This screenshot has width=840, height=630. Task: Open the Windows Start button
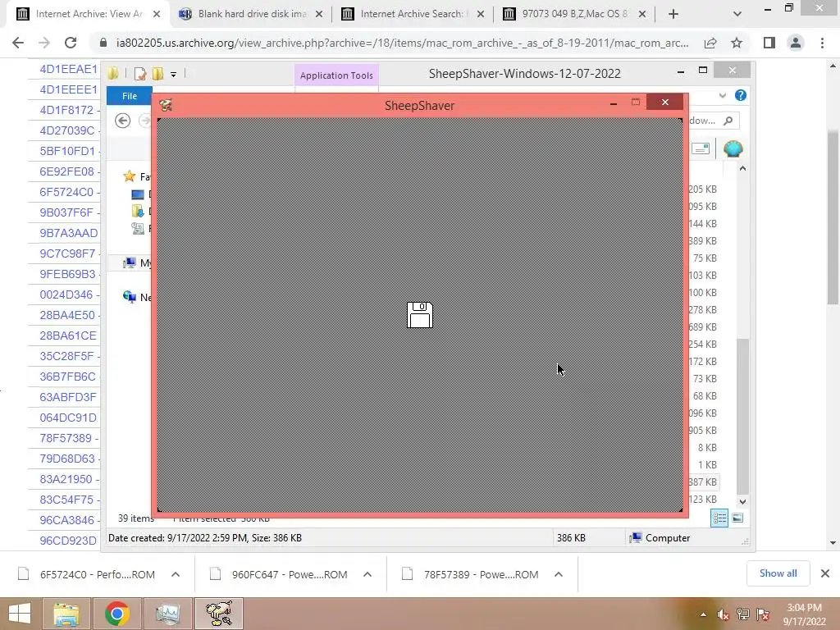pyautogui.click(x=20, y=614)
